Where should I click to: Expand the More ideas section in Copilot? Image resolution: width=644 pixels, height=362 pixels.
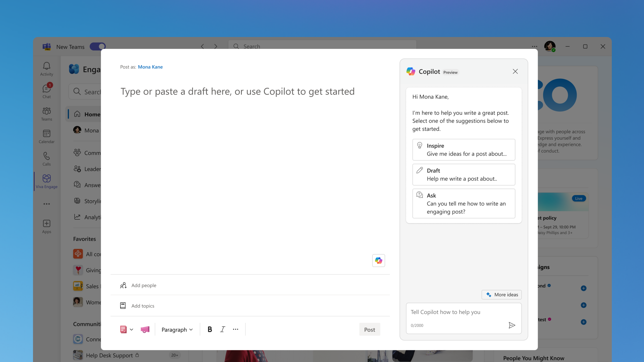tap(503, 294)
